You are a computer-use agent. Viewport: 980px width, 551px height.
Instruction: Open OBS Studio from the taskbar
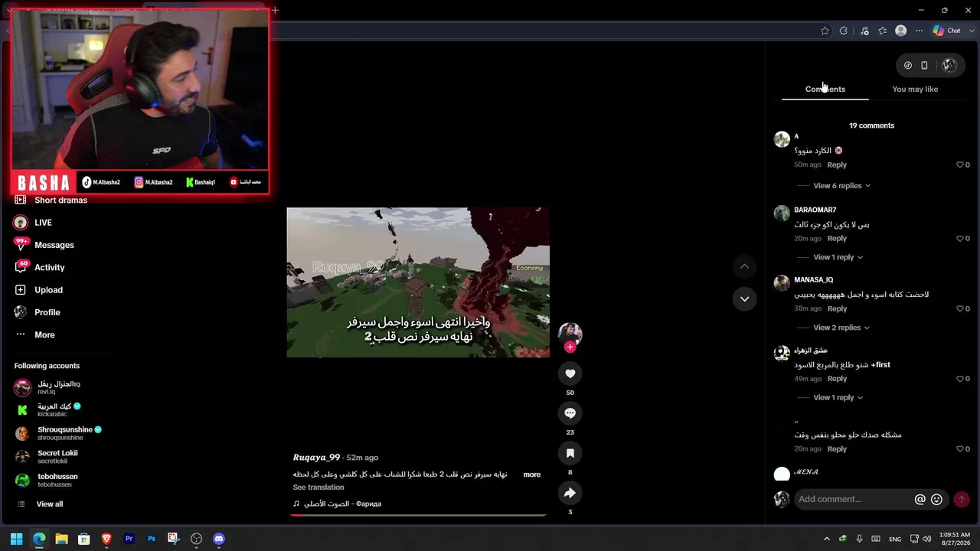pyautogui.click(x=197, y=539)
